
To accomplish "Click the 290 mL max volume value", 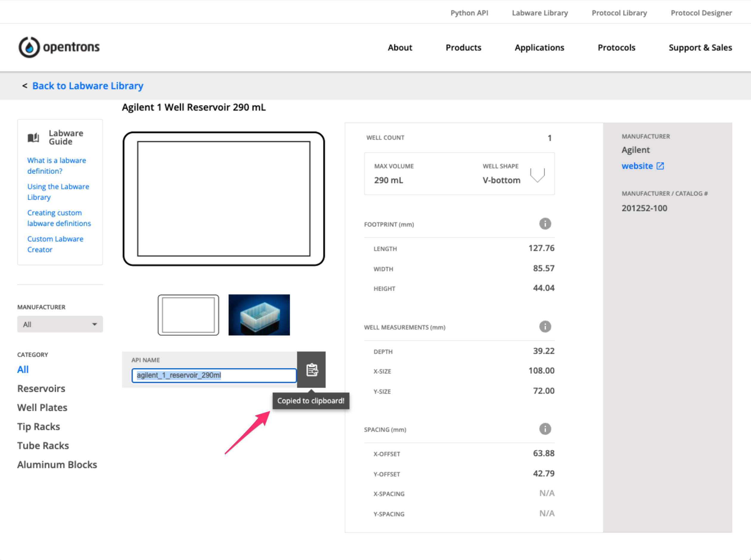I will coord(389,180).
